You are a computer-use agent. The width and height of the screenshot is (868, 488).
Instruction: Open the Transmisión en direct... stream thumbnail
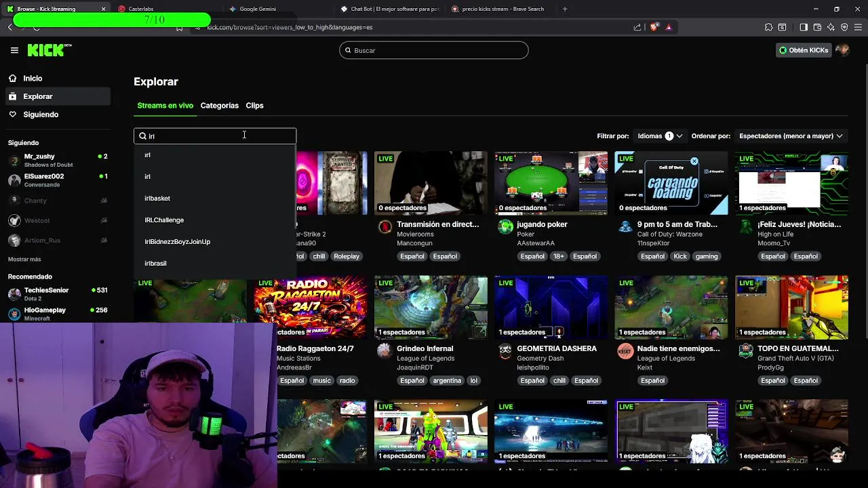(431, 183)
